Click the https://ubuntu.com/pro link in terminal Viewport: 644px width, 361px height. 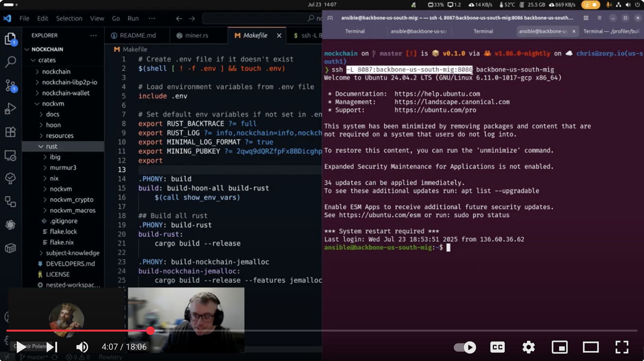[x=435, y=110]
